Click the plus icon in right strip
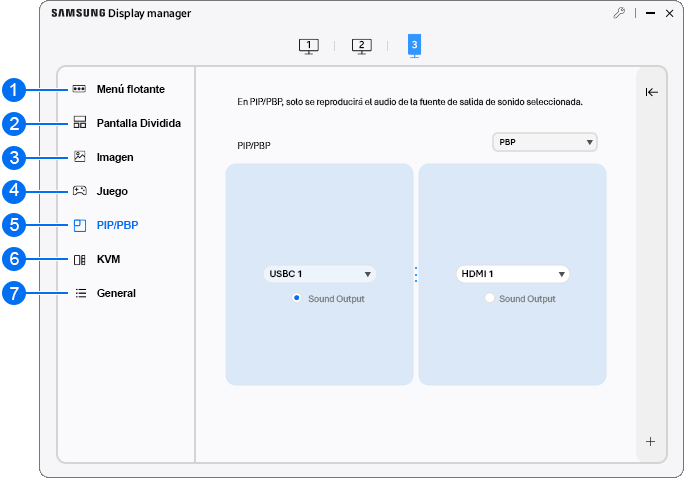This screenshot has height=478, width=684. pos(651,441)
